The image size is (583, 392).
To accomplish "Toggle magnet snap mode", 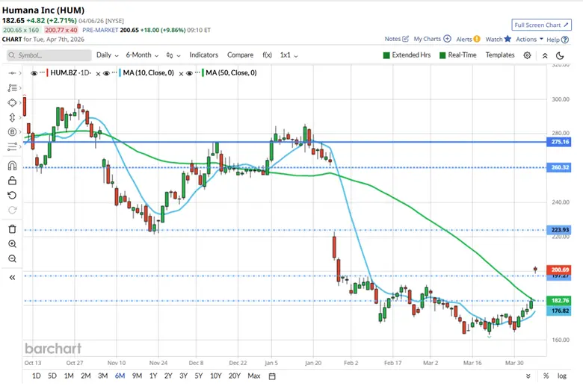I will [12, 166].
